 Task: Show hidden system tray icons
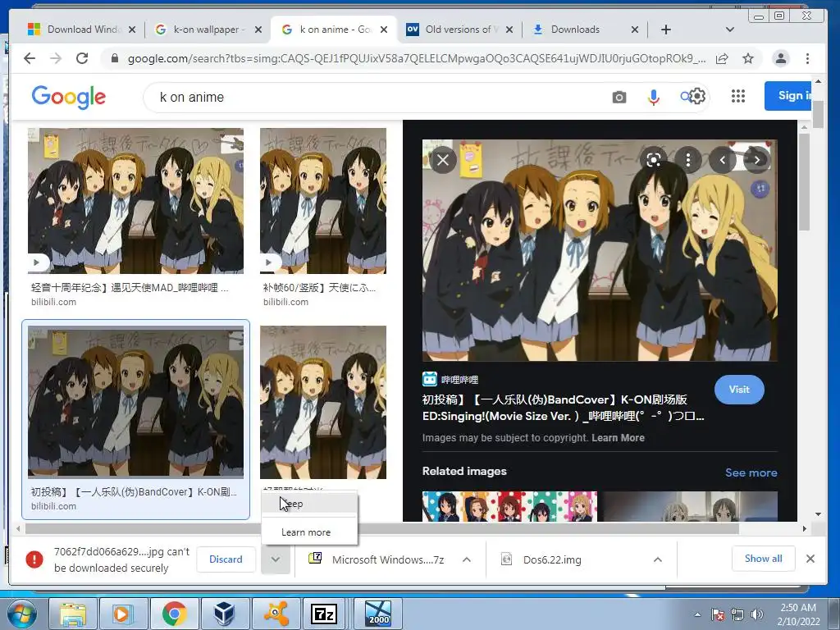pyautogui.click(x=697, y=614)
